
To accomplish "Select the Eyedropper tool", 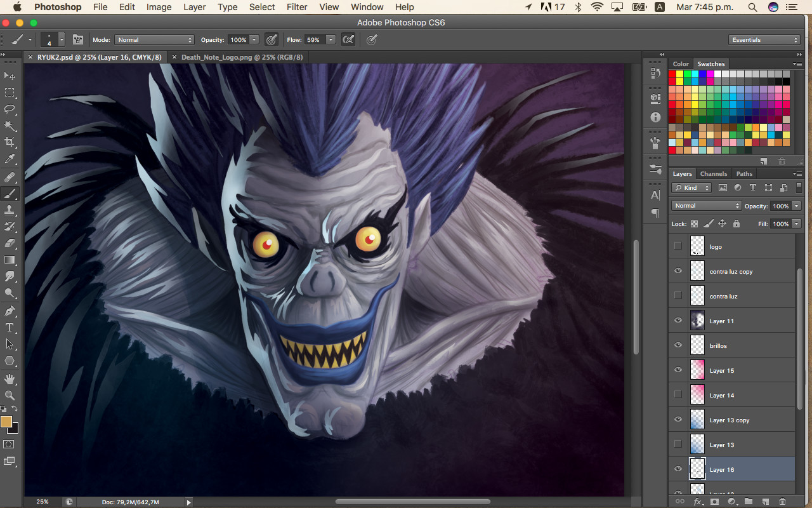I will click(10, 159).
